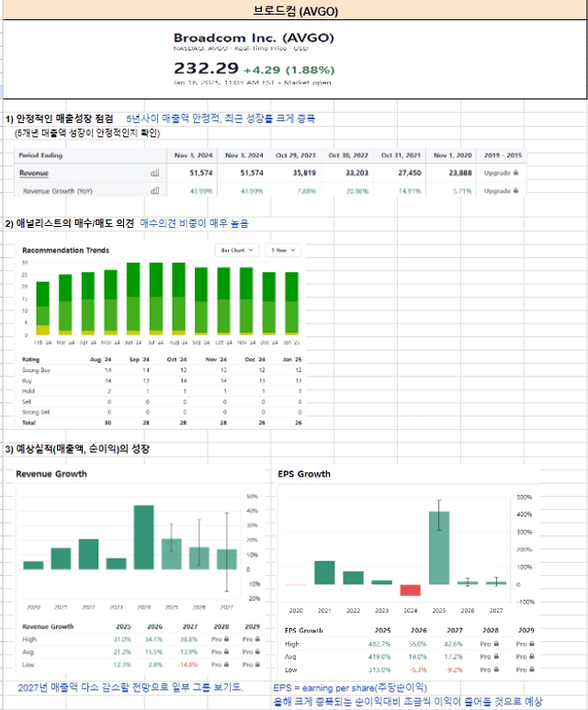This screenshot has height=710, width=588.
Task: Click Pro lock for Revenue Growth Avg 2029
Action: 251,651
